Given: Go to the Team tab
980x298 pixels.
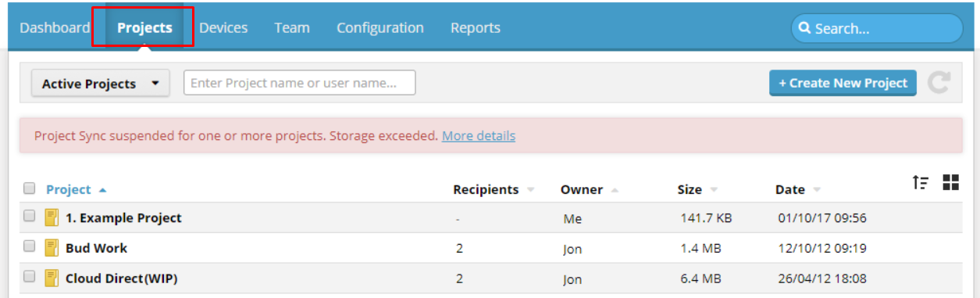Looking at the screenshot, I should [x=292, y=28].
